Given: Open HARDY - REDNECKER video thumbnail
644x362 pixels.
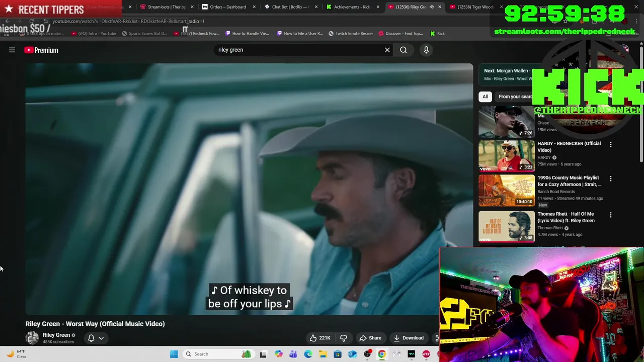Looking at the screenshot, I should click(507, 156).
